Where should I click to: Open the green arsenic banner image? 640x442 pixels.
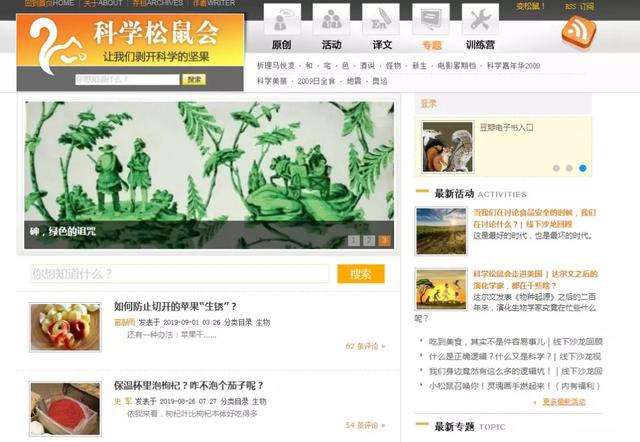pyautogui.click(x=209, y=161)
